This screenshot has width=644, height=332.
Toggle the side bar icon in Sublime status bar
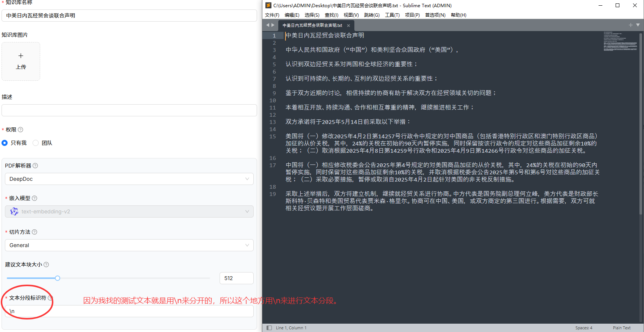(269, 328)
